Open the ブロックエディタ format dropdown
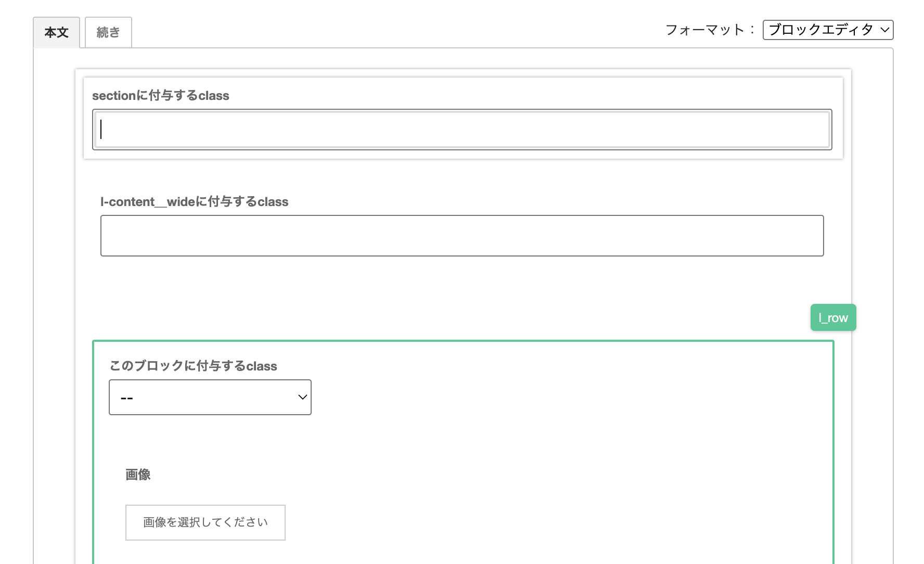This screenshot has height=564, width=924. [827, 30]
